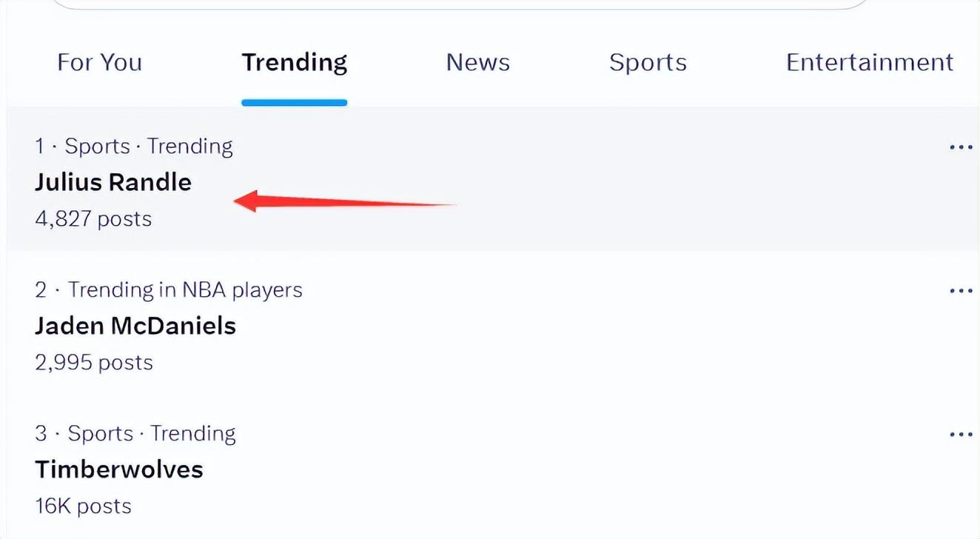Open the Timberwolves trending topic

tap(119, 469)
